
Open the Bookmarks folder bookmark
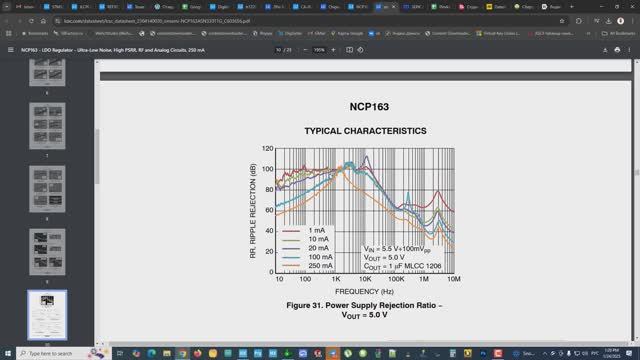coord(35,33)
